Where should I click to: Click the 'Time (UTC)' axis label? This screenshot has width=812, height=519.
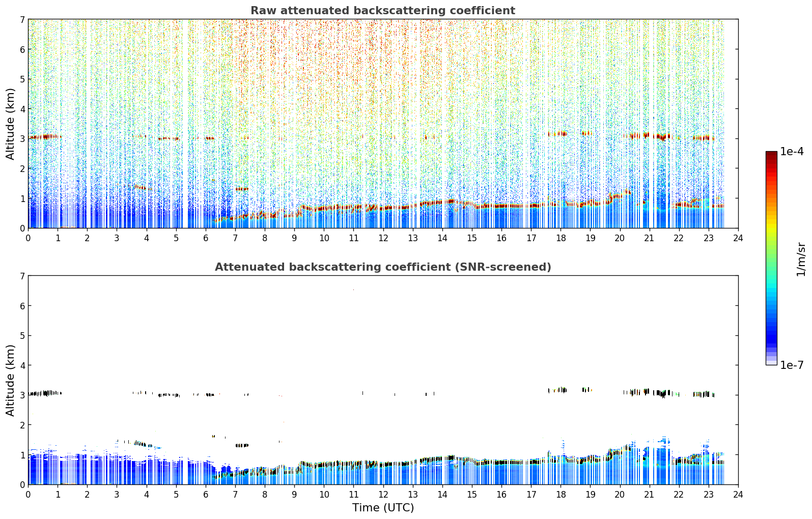(x=383, y=508)
